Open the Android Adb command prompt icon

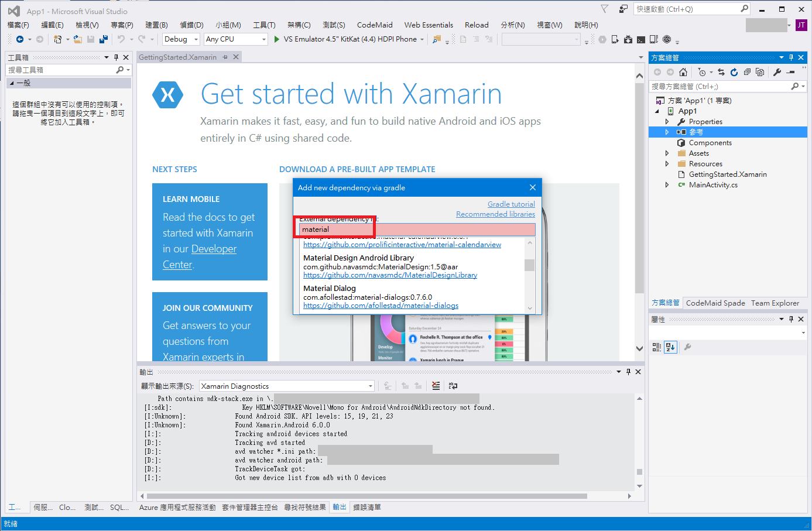(x=641, y=39)
